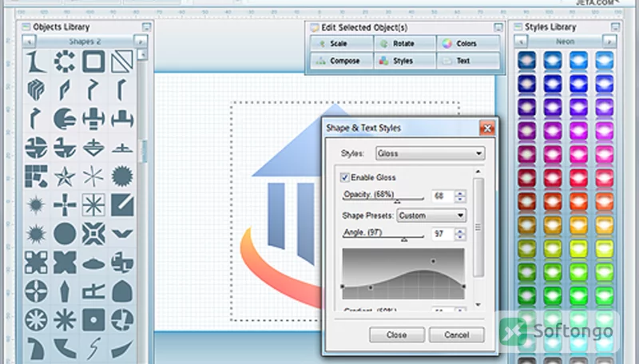
Task: Open the Colors editing tab
Action: coord(468,44)
